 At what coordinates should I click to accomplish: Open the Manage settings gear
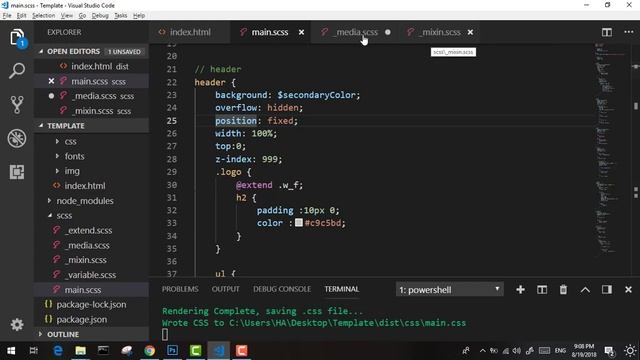point(17,324)
